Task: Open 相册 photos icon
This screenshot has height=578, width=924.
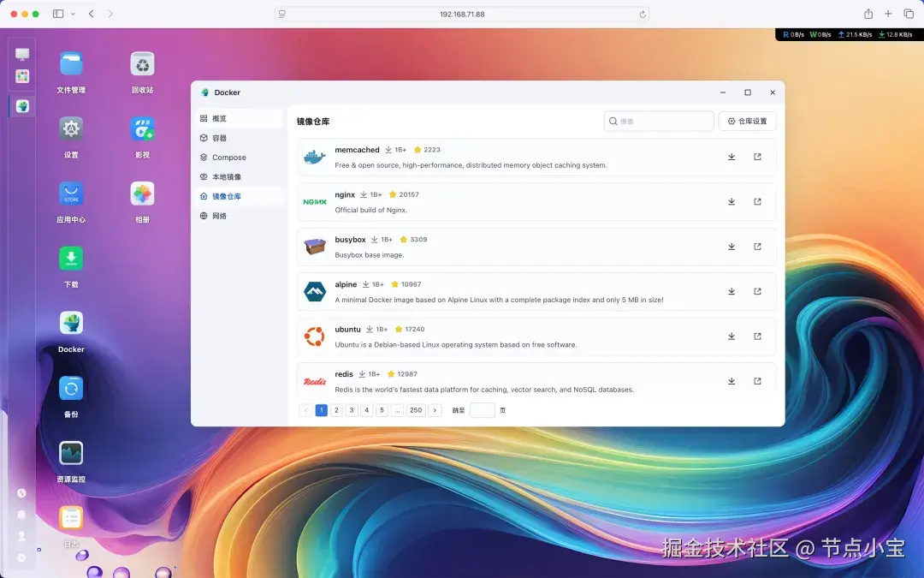Action: (x=142, y=194)
